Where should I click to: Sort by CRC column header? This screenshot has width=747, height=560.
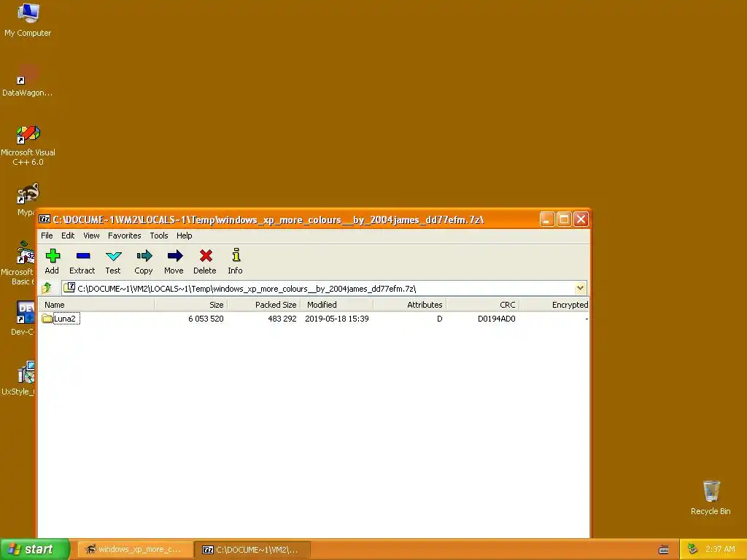(483, 305)
